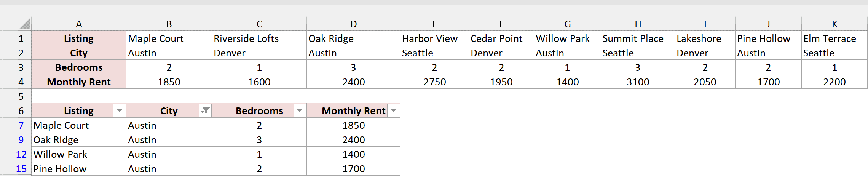This screenshot has width=868, height=176.
Task: Click the 2400 cell in row 9
Action: tap(354, 139)
